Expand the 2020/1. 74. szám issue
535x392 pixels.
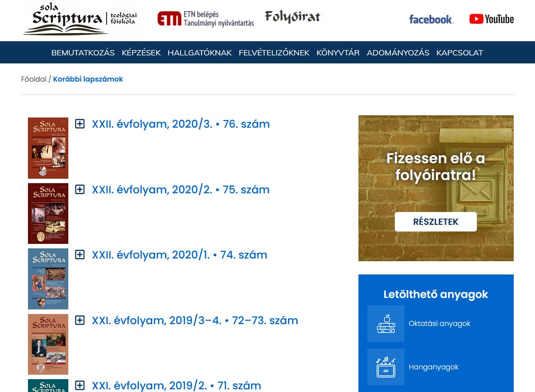[x=80, y=255]
